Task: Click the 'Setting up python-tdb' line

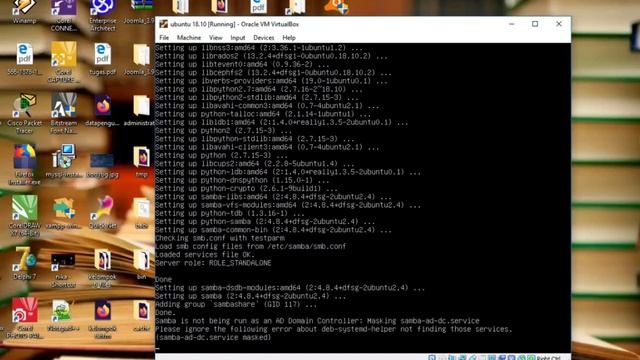Action: [x=230, y=213]
